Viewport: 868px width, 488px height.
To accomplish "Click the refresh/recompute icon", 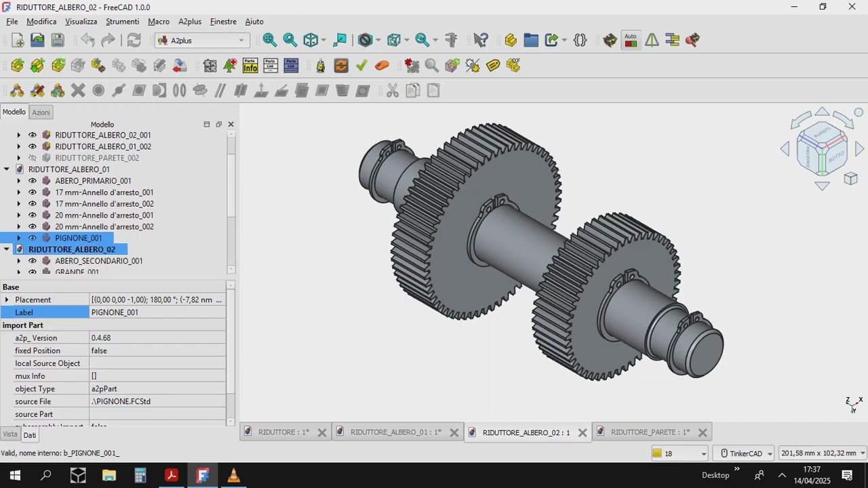I will pos(134,40).
